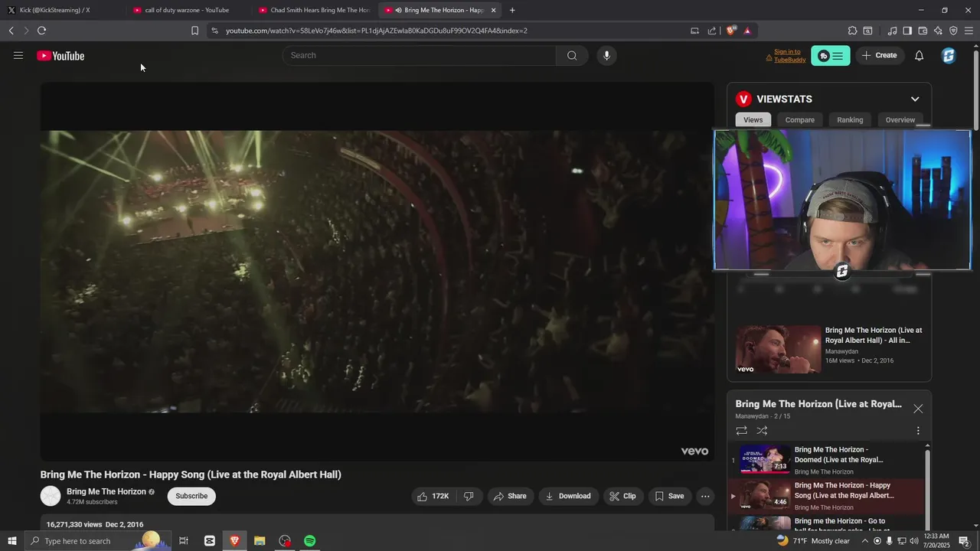The height and width of the screenshot is (551, 980).
Task: Go to YouTube home via logo
Action: (x=60, y=56)
